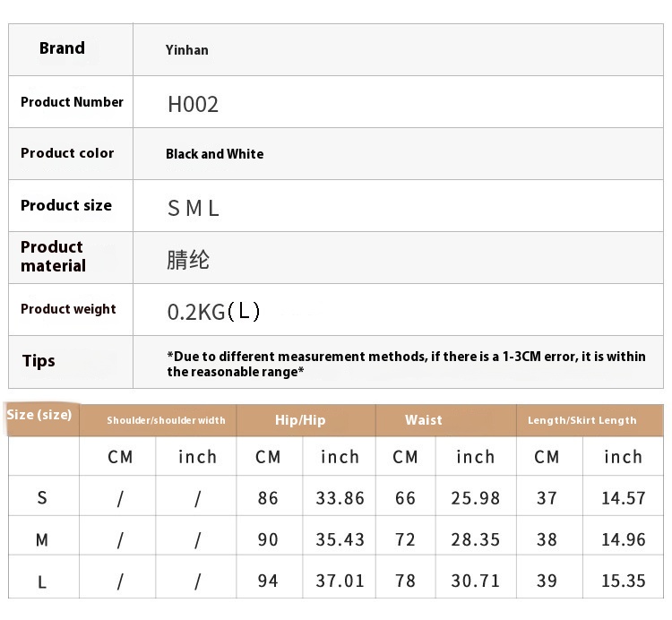Select the 30.71 waist inch value

475,581
